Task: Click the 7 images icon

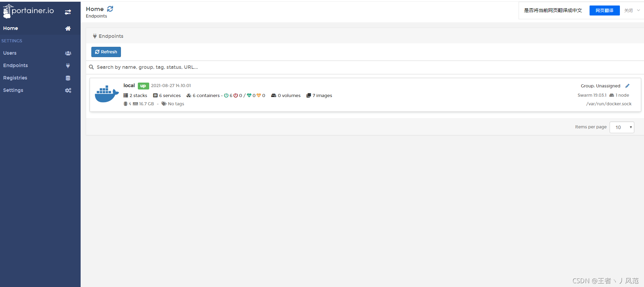Action: [x=309, y=96]
